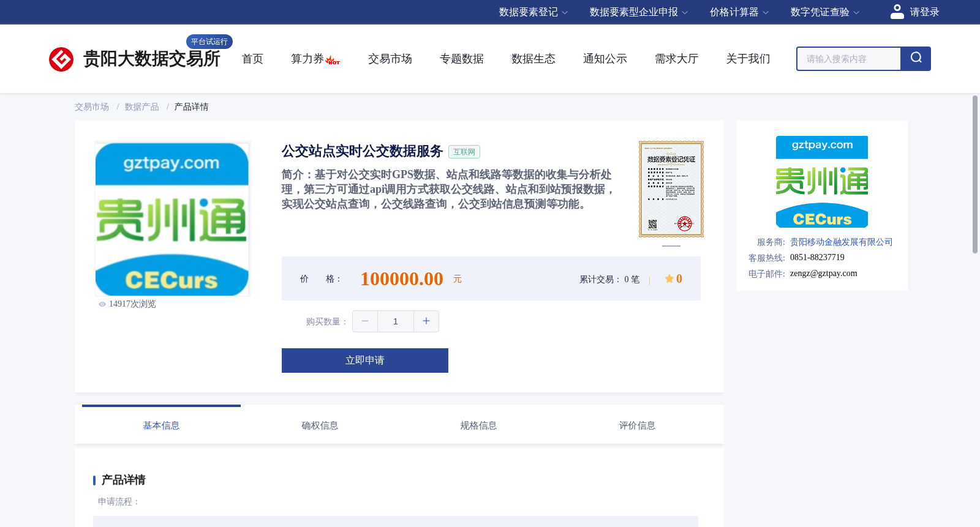This screenshot has height=527, width=980.
Task: Switch to the 基本信息 tab
Action: (x=161, y=425)
